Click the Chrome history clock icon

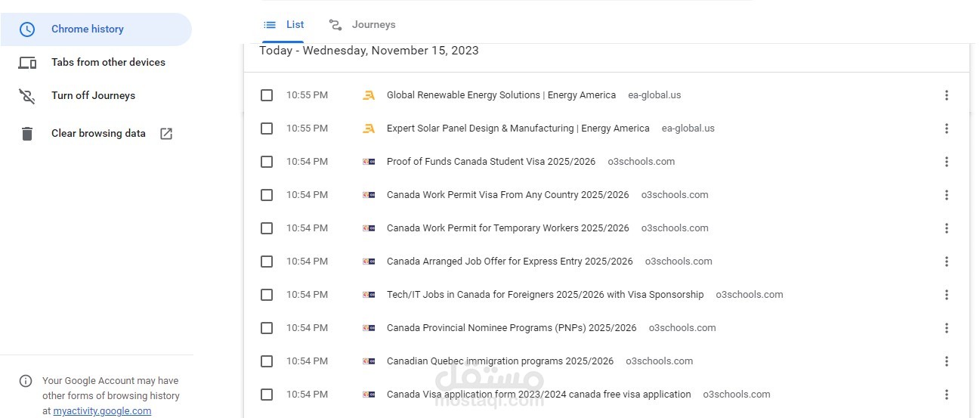point(27,29)
